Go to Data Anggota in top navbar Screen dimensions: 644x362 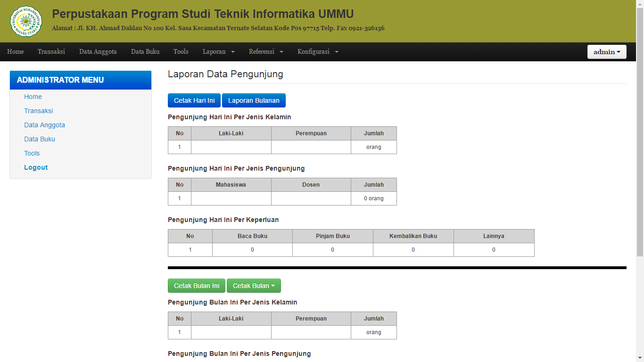(98, 51)
